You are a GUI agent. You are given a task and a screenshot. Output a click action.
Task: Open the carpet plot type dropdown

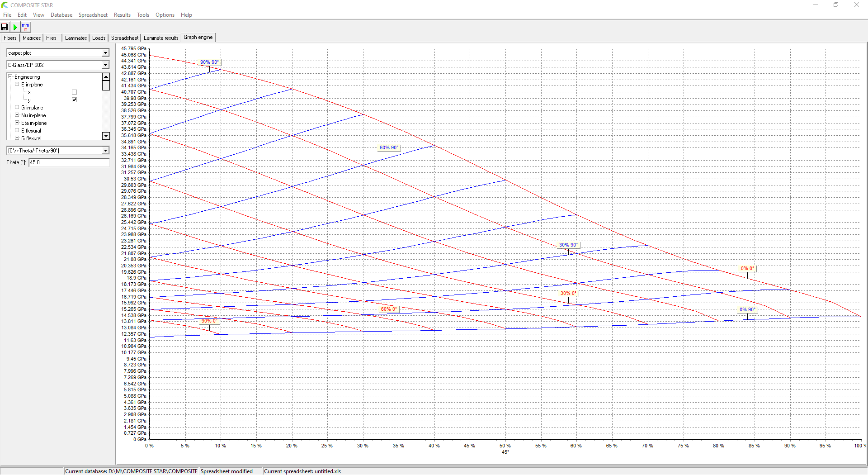coord(105,53)
